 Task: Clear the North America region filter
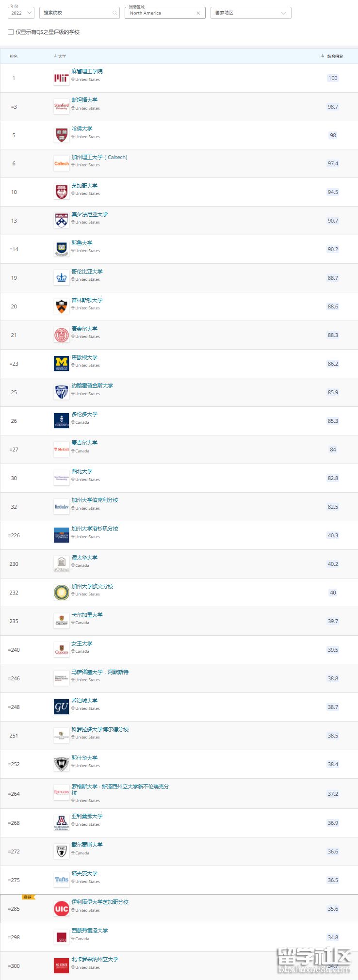click(198, 13)
